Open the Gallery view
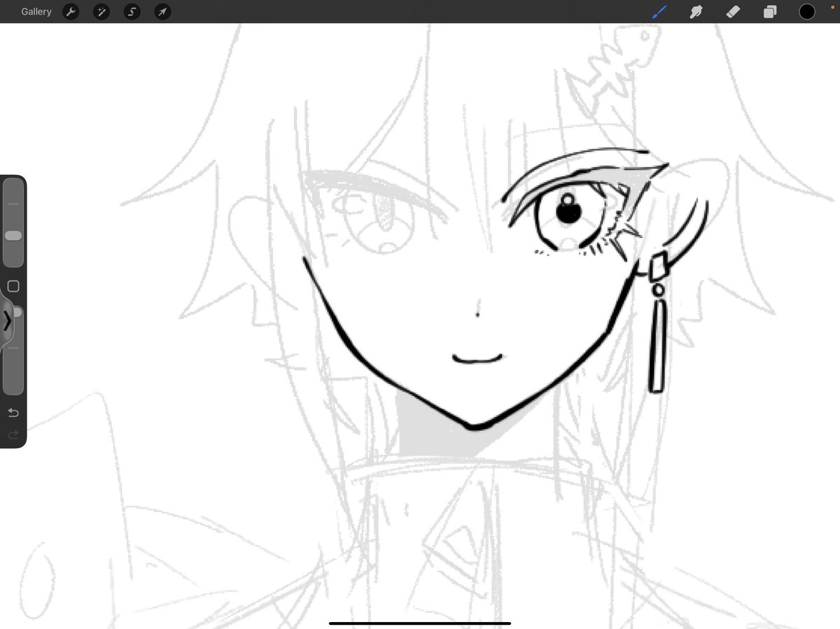 (36, 12)
